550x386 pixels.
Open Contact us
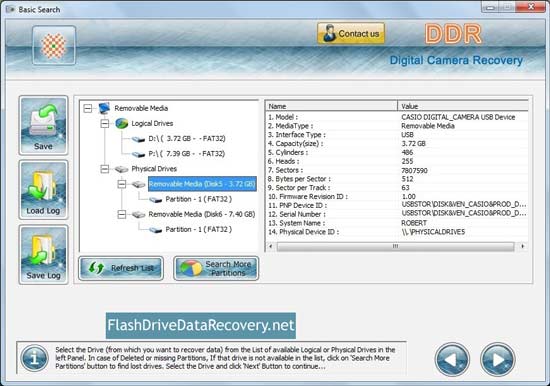tap(351, 34)
